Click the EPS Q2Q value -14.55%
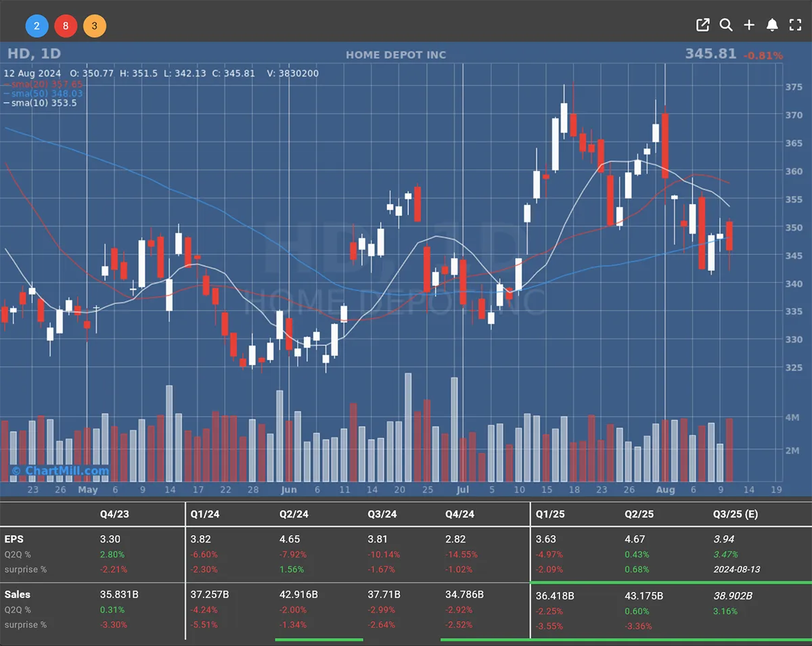The image size is (812, 646). [x=461, y=554]
